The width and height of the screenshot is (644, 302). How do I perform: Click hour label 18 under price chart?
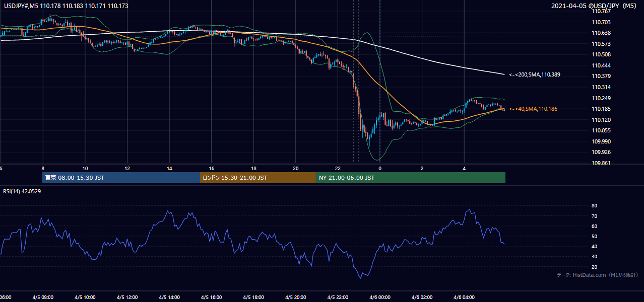click(x=254, y=168)
